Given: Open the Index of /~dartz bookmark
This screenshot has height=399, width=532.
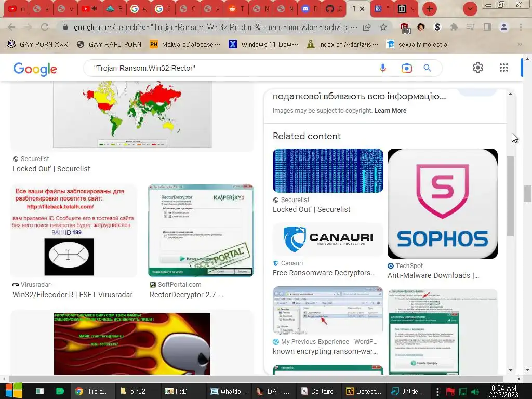Looking at the screenshot, I should [x=342, y=44].
